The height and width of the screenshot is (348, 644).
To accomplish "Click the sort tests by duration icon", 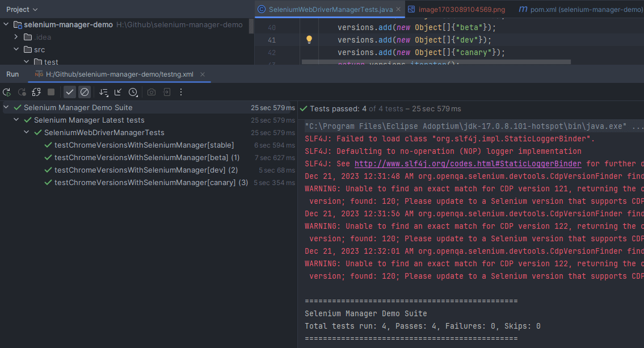I will [x=103, y=92].
